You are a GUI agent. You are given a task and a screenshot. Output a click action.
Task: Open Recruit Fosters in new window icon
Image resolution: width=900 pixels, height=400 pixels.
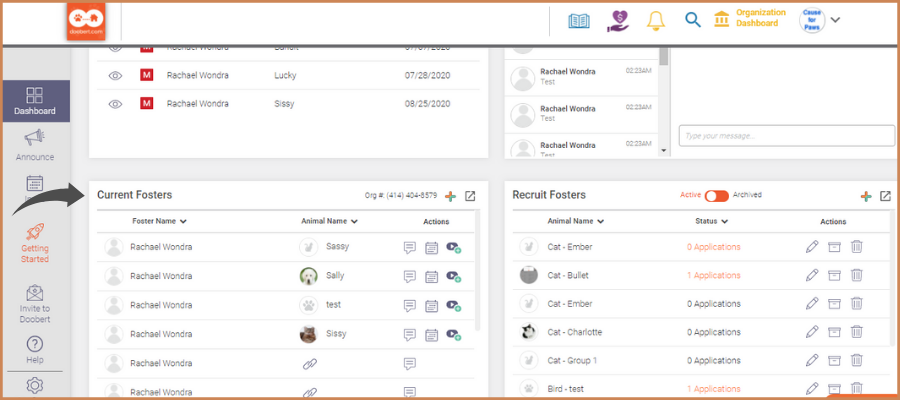tap(885, 196)
